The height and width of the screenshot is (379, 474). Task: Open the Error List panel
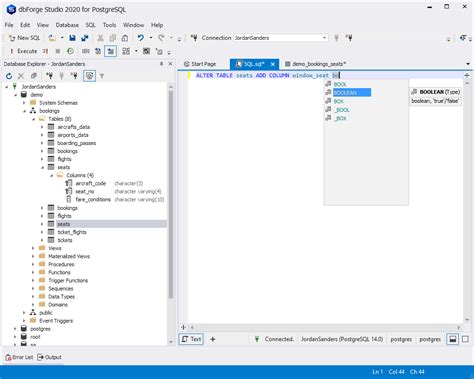(19, 357)
